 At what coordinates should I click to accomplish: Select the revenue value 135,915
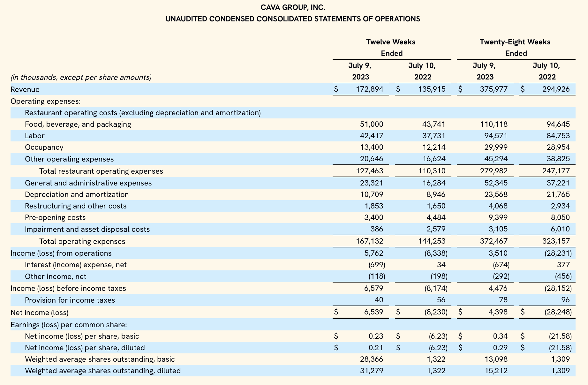432,89
